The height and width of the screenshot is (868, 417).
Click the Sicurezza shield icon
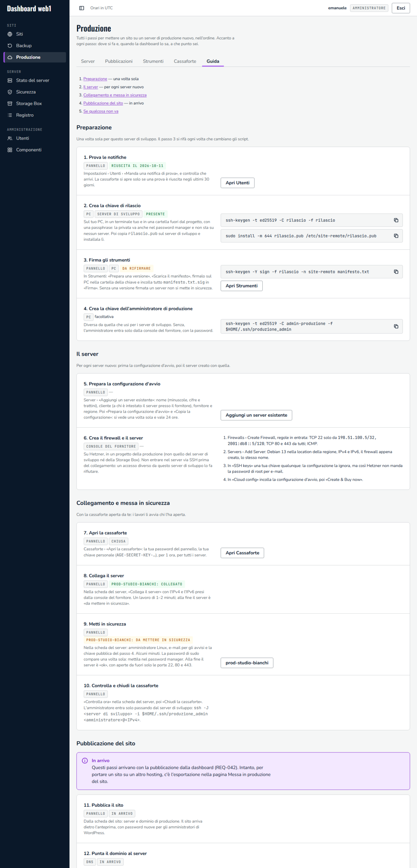coord(10,92)
